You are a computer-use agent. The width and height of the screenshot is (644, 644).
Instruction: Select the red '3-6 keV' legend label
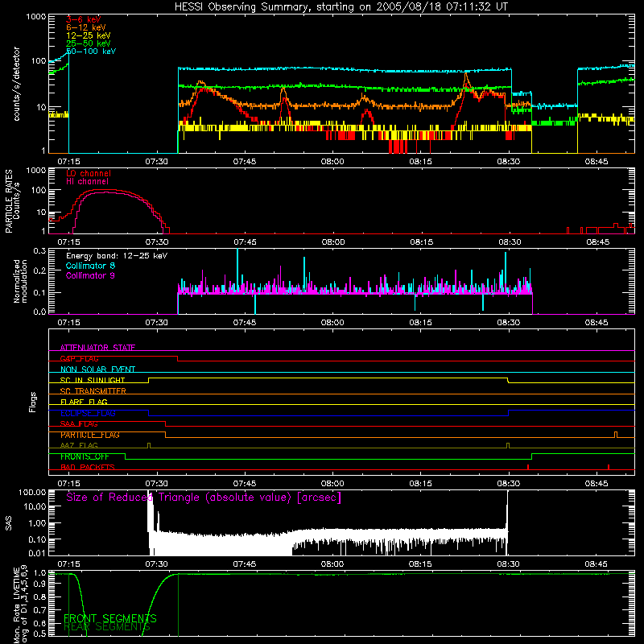click(x=84, y=19)
